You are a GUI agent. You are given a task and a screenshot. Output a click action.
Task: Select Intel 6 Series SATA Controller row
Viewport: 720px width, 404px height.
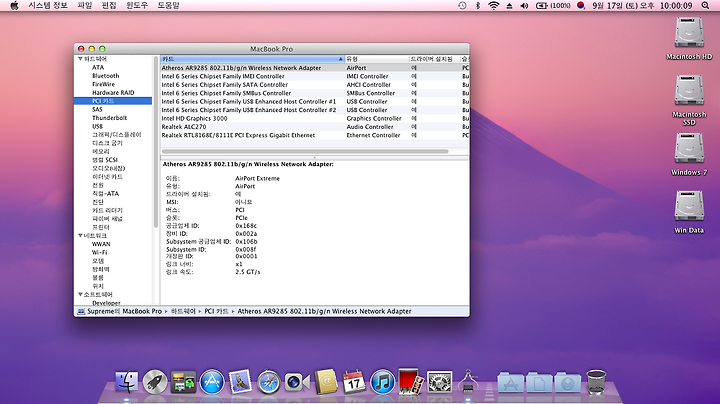(315, 85)
